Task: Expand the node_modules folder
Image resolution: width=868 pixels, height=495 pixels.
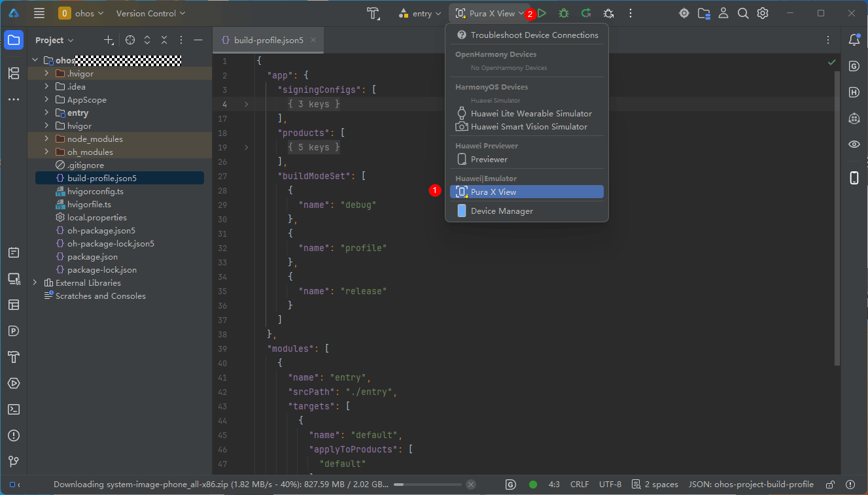Action: 46,139
